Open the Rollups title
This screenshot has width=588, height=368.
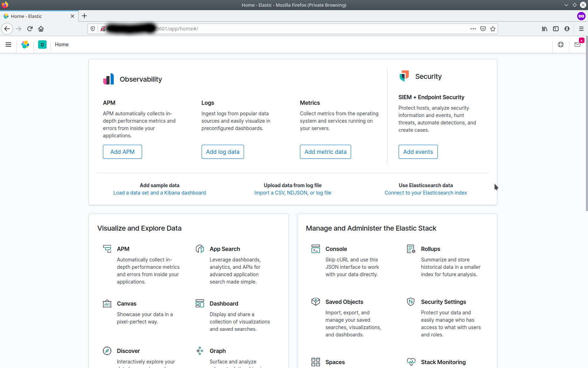(x=430, y=249)
